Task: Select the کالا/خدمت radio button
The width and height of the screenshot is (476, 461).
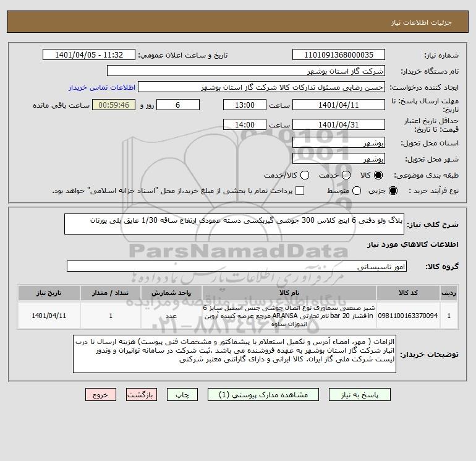Action: point(305,175)
